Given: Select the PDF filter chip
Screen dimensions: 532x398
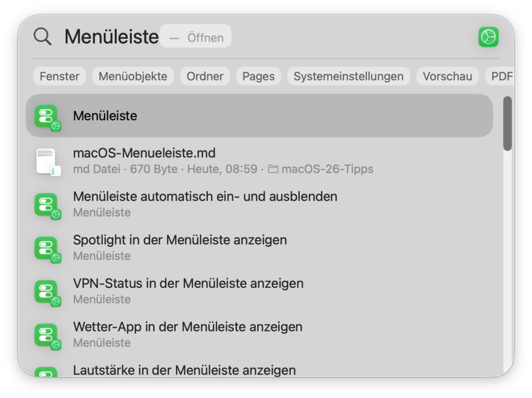Looking at the screenshot, I should (500, 76).
